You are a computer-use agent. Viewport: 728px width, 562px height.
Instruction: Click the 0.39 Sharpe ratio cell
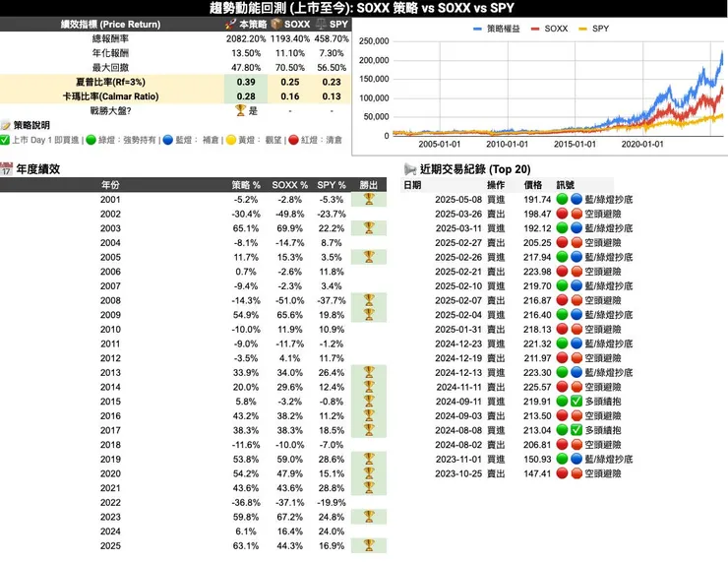246,82
